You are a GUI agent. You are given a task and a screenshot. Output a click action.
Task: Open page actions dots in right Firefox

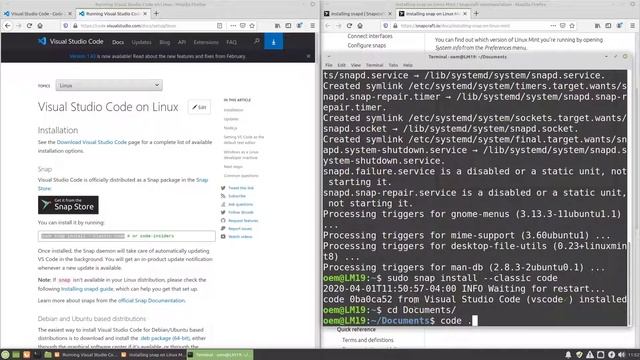(x=553, y=26)
